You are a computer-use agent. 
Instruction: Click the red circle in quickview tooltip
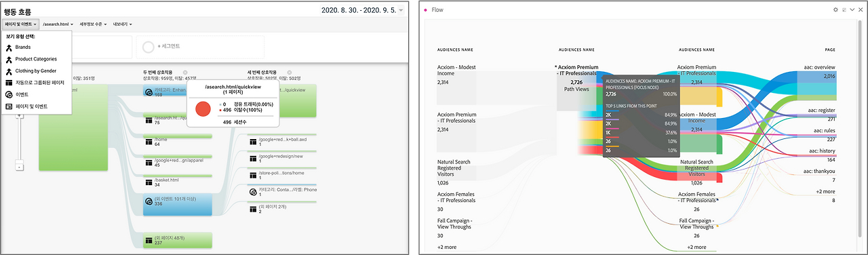pyautogui.click(x=203, y=108)
